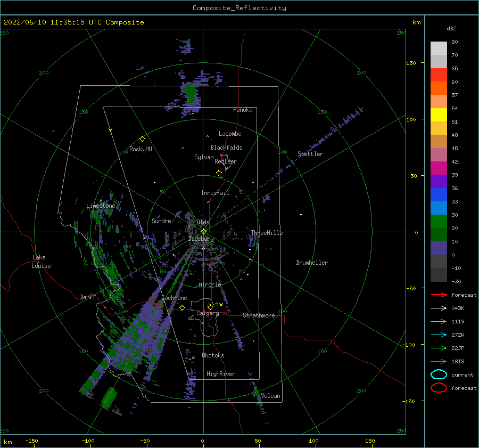Image resolution: width=479 pixels, height=448 pixels.
Task: Click the Banff label
Action: click(88, 297)
